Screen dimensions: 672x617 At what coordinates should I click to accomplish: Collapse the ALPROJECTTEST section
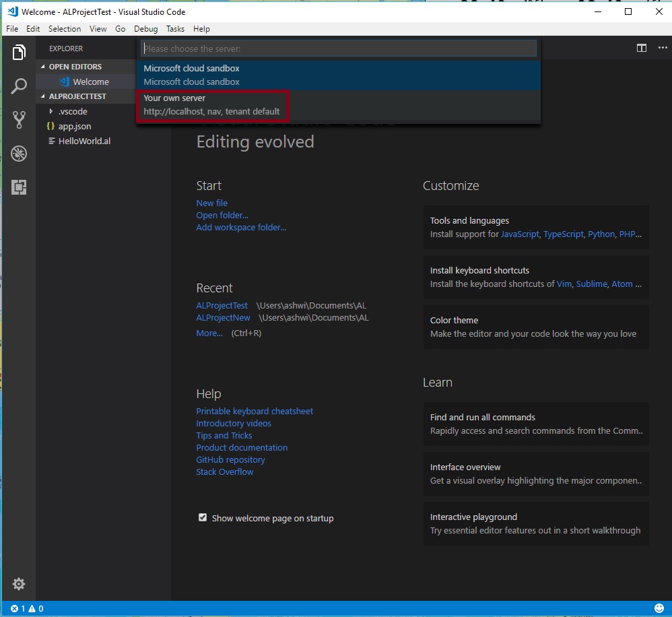pyautogui.click(x=77, y=96)
